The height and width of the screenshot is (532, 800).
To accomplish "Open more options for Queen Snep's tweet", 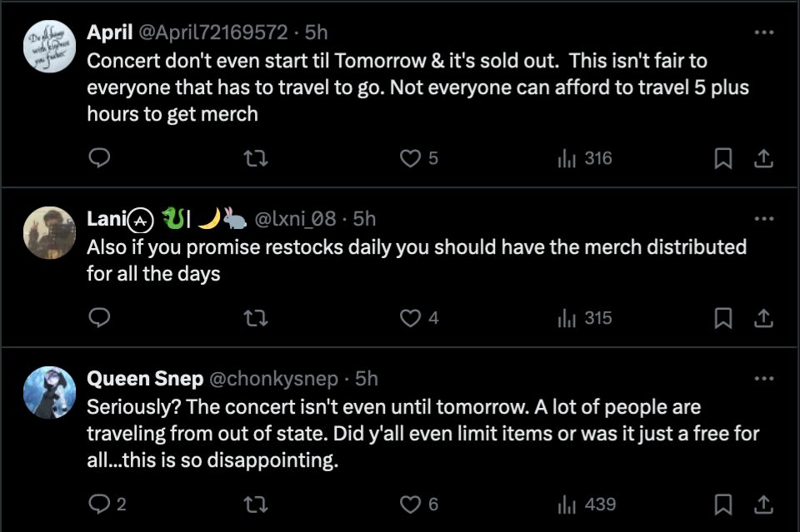I will (763, 379).
